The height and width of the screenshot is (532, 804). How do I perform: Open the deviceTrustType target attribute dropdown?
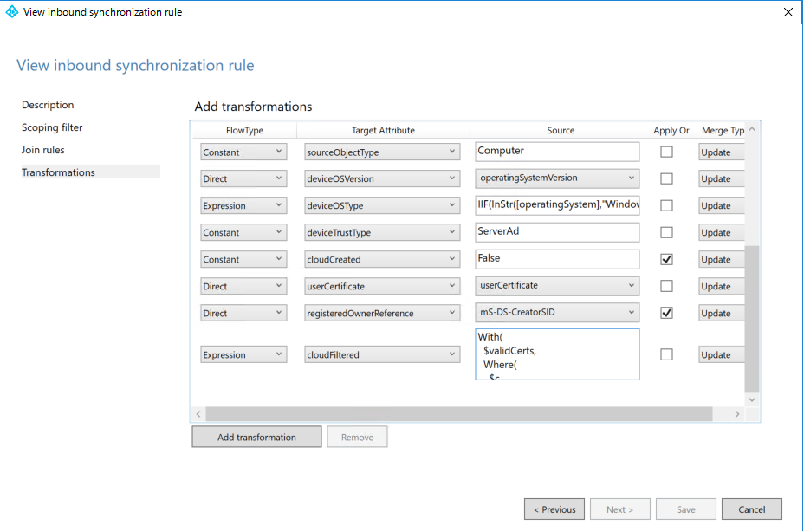tap(382, 232)
